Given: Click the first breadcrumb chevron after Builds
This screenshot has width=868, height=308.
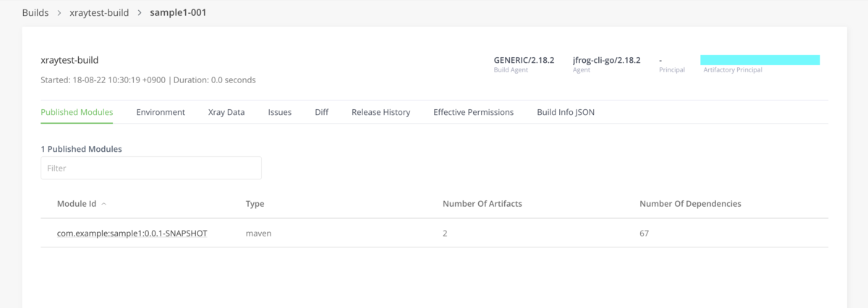Looking at the screenshot, I should pos(60,12).
